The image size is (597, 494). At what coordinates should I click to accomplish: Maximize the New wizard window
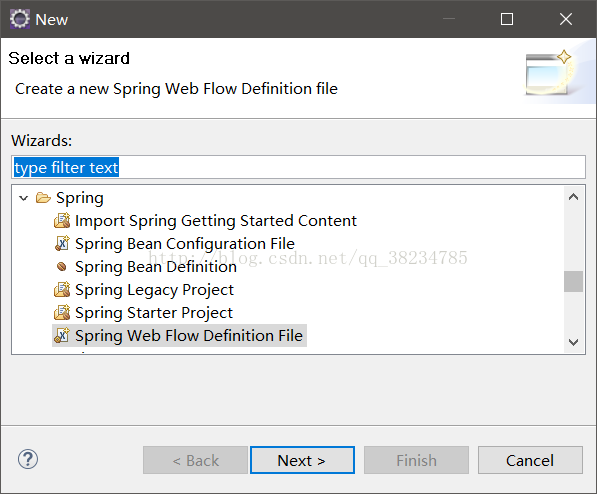(x=507, y=19)
